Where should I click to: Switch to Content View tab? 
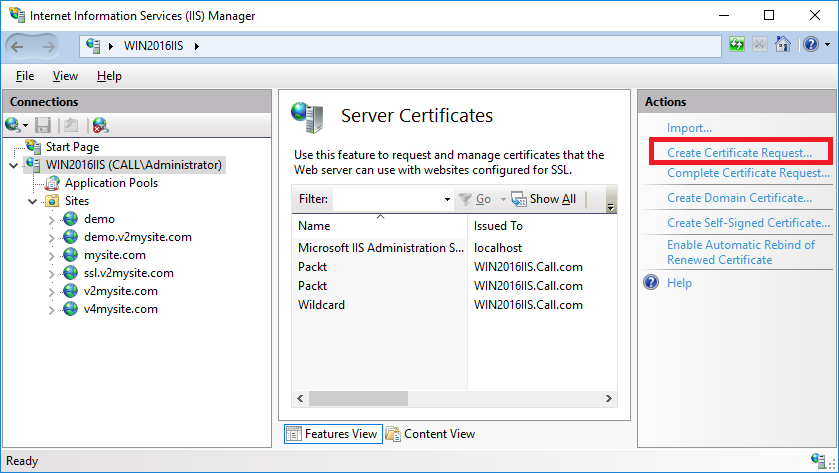(430, 434)
